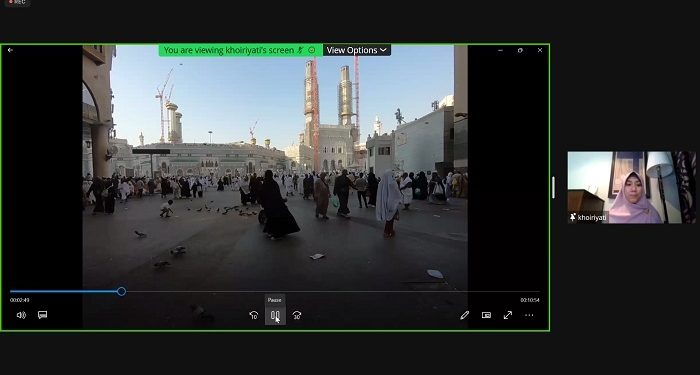
Task: Close the shared video player window
Action: [540, 50]
